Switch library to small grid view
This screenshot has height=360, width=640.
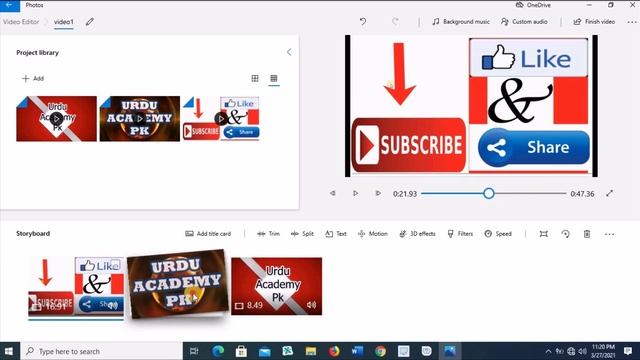click(x=274, y=78)
